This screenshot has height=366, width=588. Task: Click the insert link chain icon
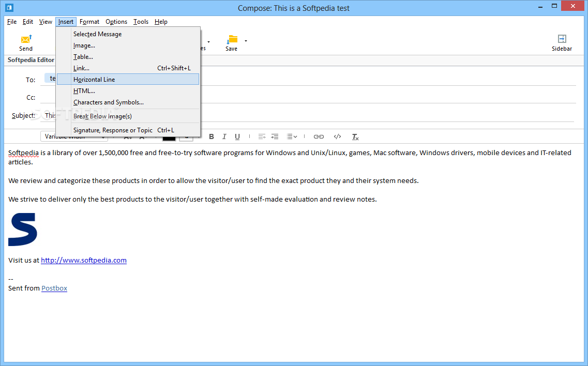click(x=319, y=136)
